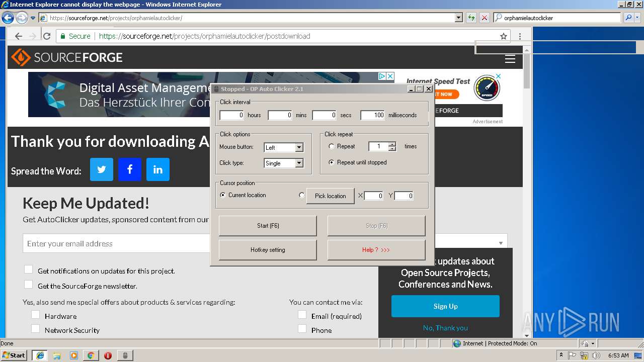Open the dropdown right of email field
This screenshot has width=644, height=362.
point(501,243)
